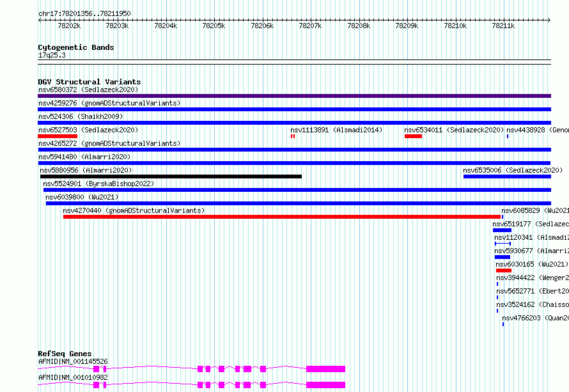Click the nsv6030165 (Wu2021) label
The width and height of the screenshot is (569, 392).
(x=532, y=264)
